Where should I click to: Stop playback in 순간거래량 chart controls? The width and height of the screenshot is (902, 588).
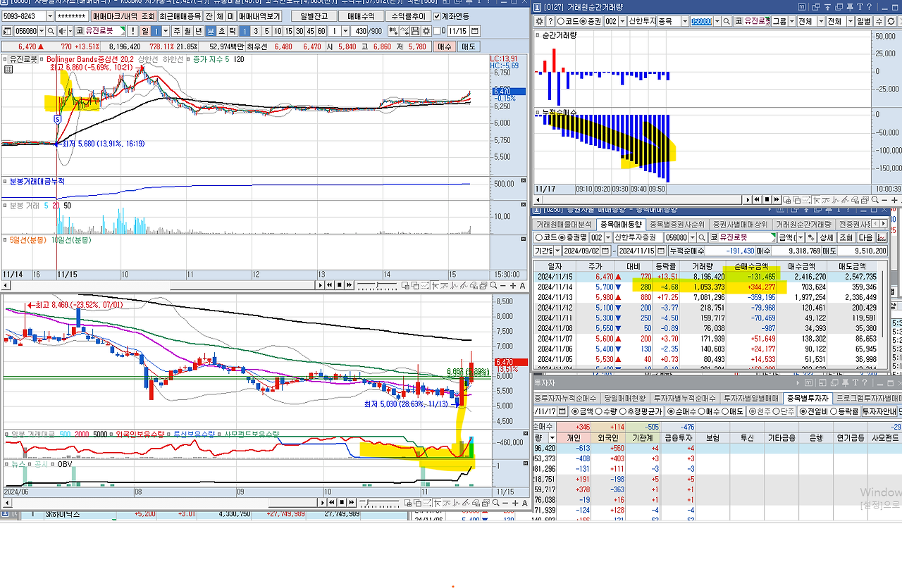[767, 199]
